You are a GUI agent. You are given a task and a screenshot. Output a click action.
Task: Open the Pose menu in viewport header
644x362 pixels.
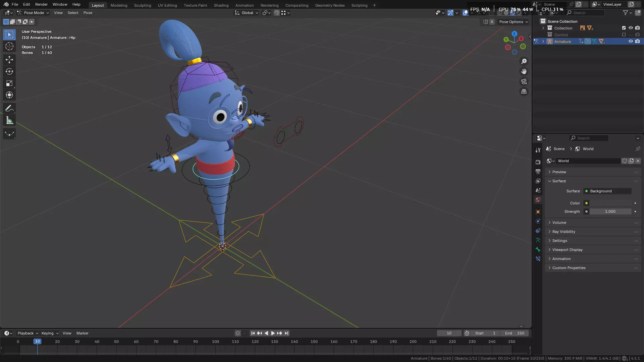pos(88,13)
